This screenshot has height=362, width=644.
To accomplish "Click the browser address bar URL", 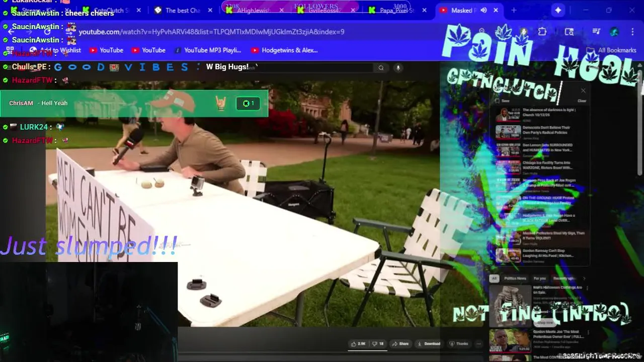I will point(211,32).
